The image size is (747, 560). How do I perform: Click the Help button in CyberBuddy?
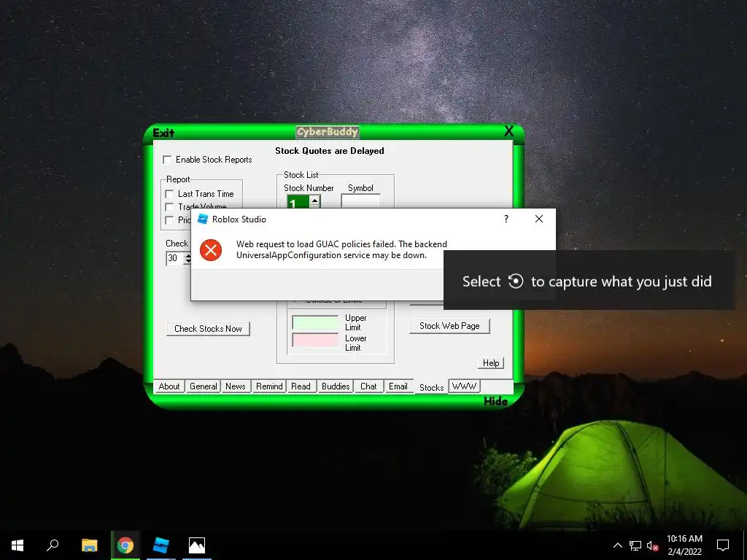click(x=491, y=363)
